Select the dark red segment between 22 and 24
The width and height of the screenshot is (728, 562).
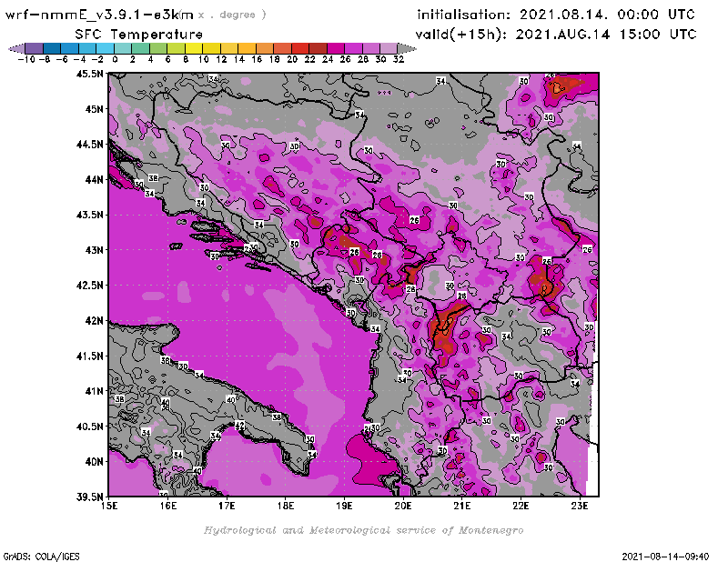[318, 48]
